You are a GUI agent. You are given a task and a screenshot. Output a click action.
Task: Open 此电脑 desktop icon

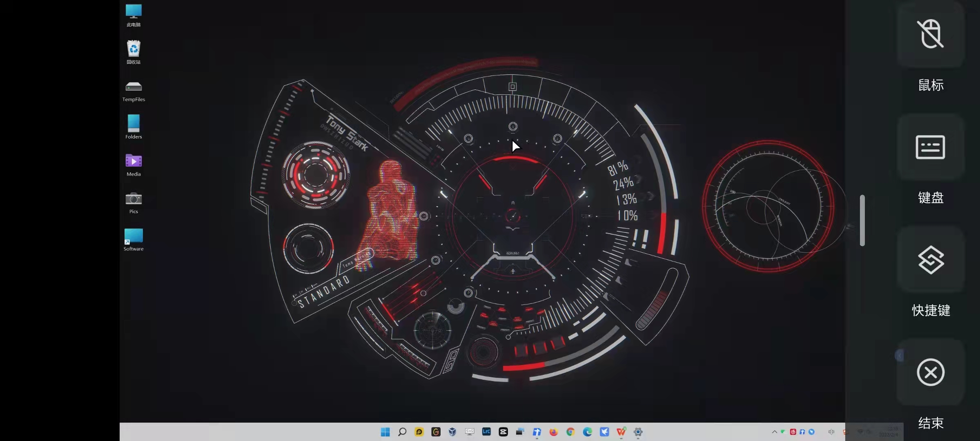click(134, 16)
